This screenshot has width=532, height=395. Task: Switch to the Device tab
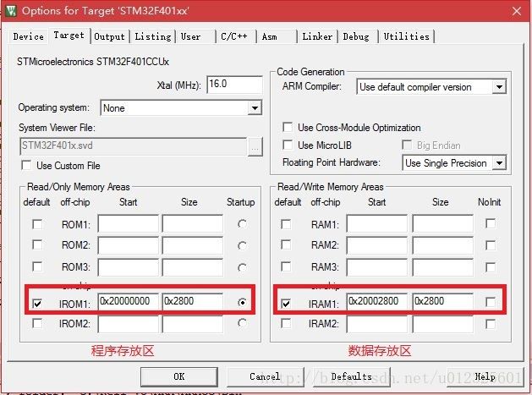(29, 36)
